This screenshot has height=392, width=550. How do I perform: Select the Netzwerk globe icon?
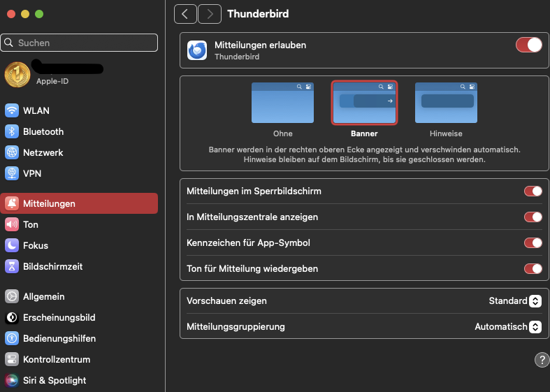(x=12, y=152)
